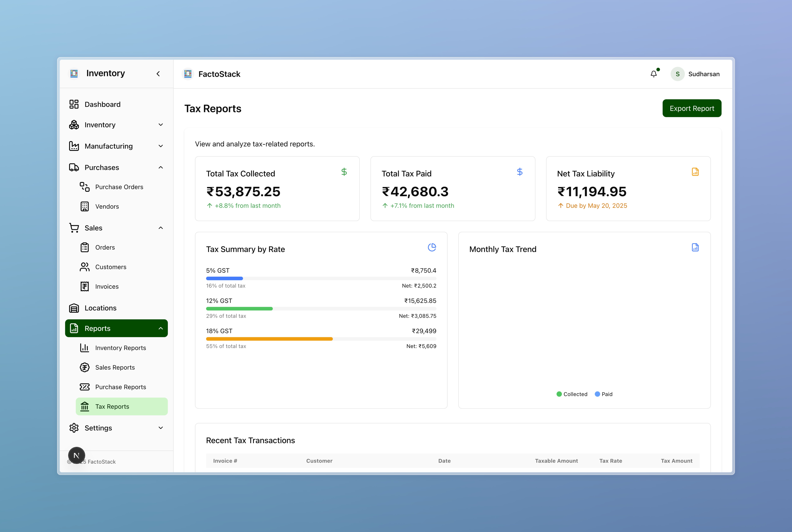Click the 18% GST progress bar
Viewport: 792px width, 532px height.
click(x=321, y=339)
